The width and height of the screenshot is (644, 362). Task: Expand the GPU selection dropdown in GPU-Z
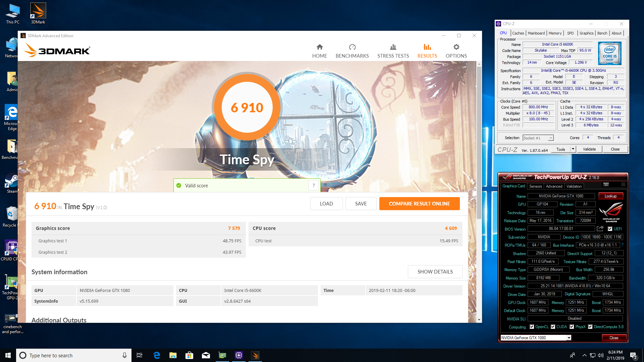coord(569,338)
